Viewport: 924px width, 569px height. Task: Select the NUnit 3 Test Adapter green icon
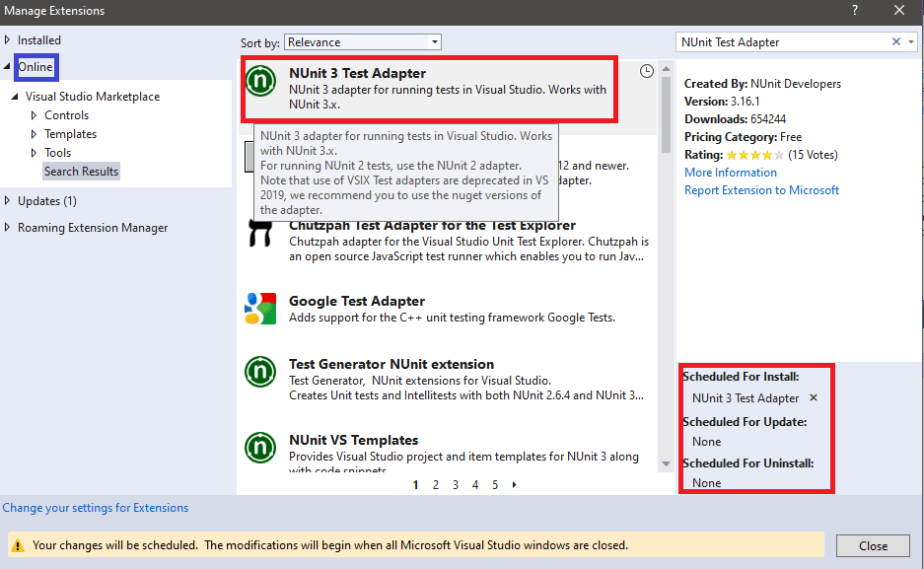coord(259,82)
